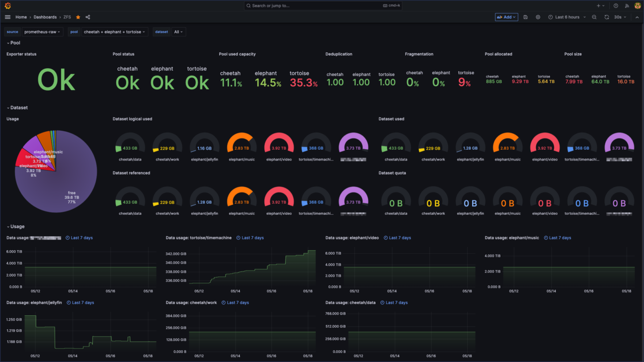The width and height of the screenshot is (644, 362).
Task: Click Last 7 days on elephant/video panel
Action: point(397,238)
